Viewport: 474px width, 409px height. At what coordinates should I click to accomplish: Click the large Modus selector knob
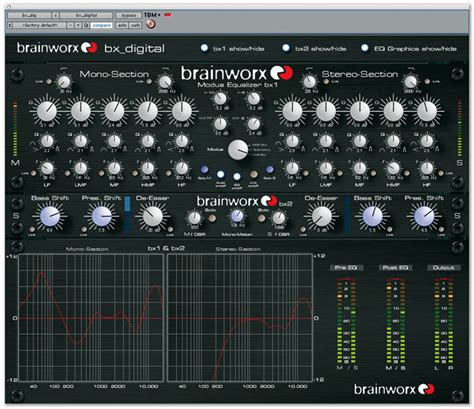(238, 149)
